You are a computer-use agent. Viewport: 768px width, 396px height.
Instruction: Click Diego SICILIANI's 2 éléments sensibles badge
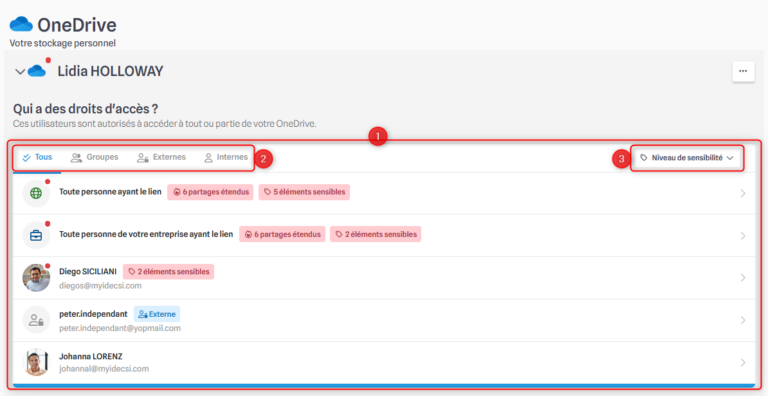pyautogui.click(x=168, y=272)
